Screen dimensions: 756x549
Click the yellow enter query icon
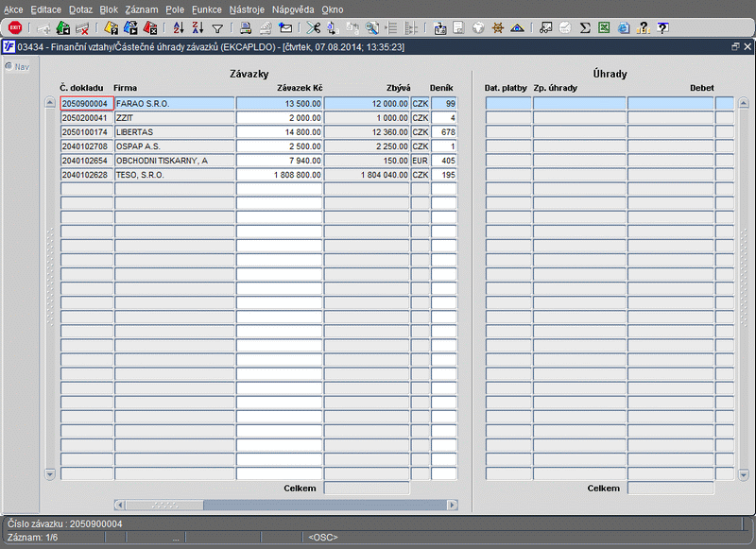pos(111,28)
